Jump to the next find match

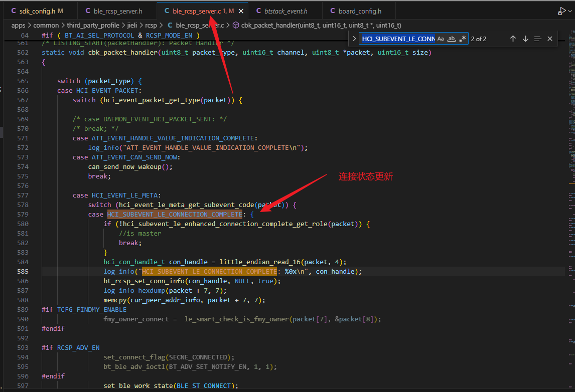pos(525,39)
